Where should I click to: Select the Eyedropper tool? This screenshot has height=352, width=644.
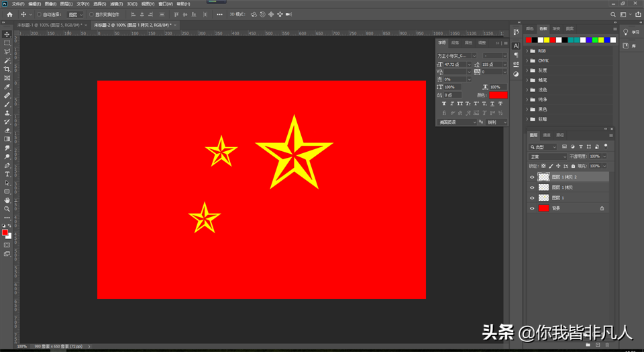click(7, 87)
